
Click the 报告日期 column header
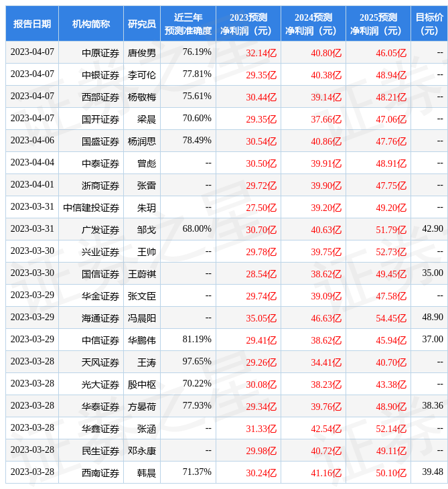click(32, 23)
